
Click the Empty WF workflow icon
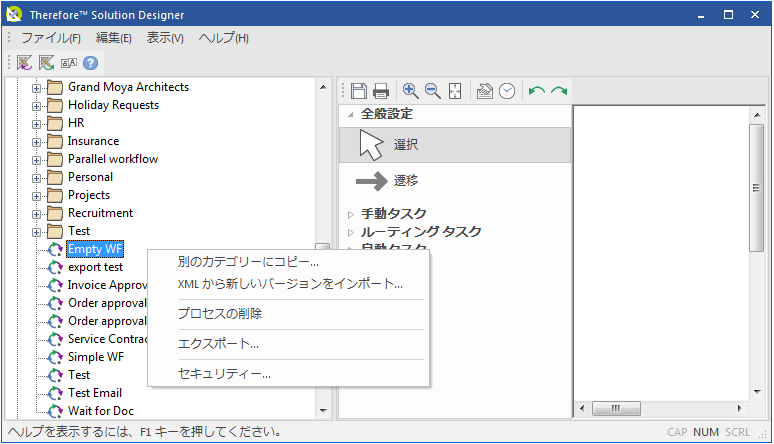tap(55, 249)
